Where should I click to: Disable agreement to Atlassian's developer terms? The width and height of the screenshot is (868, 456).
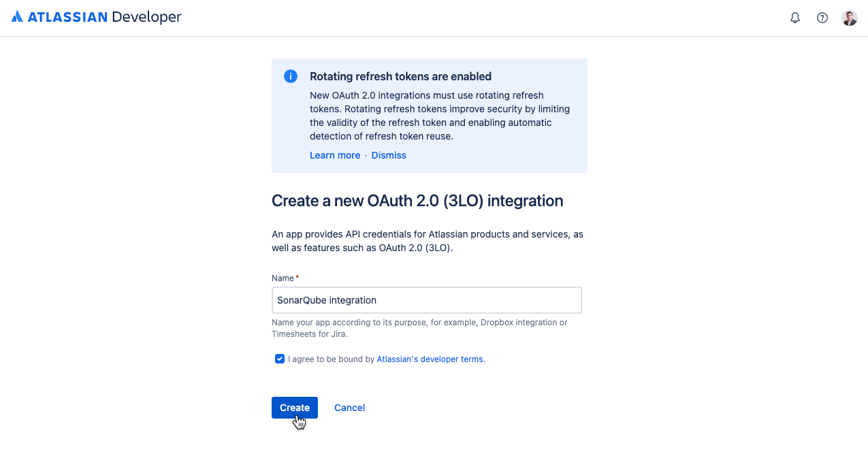coord(279,358)
